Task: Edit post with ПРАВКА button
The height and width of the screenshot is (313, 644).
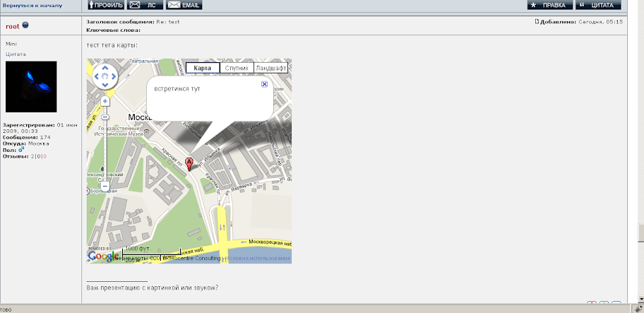Action: pos(549,5)
